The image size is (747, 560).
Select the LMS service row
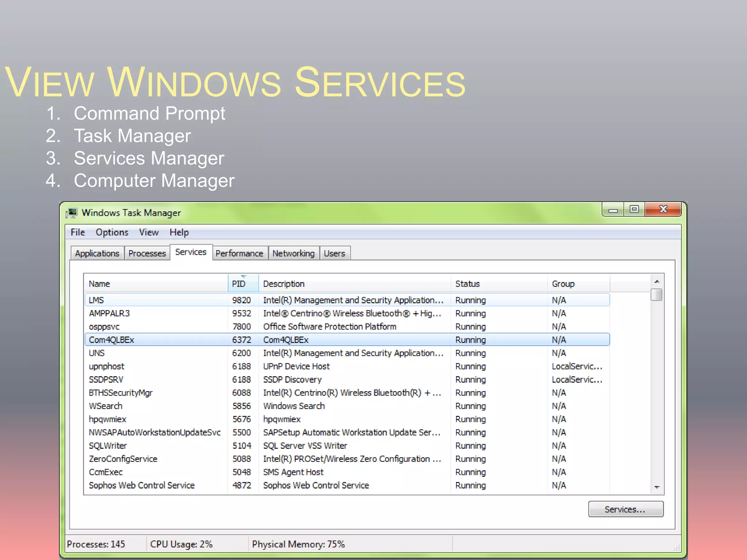click(347, 300)
